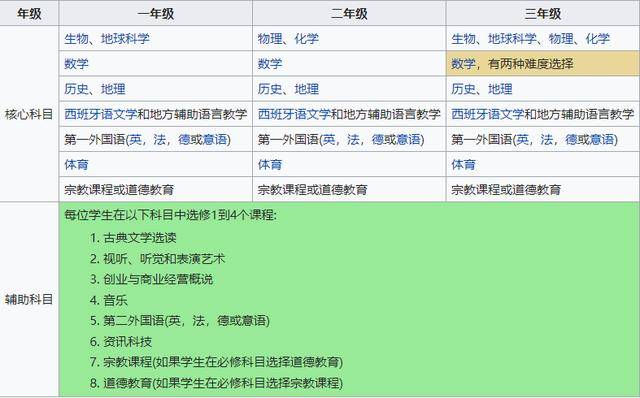Click 英 link under 三年级 第一外国语
Screen dimensions: 640x398
tap(522, 140)
